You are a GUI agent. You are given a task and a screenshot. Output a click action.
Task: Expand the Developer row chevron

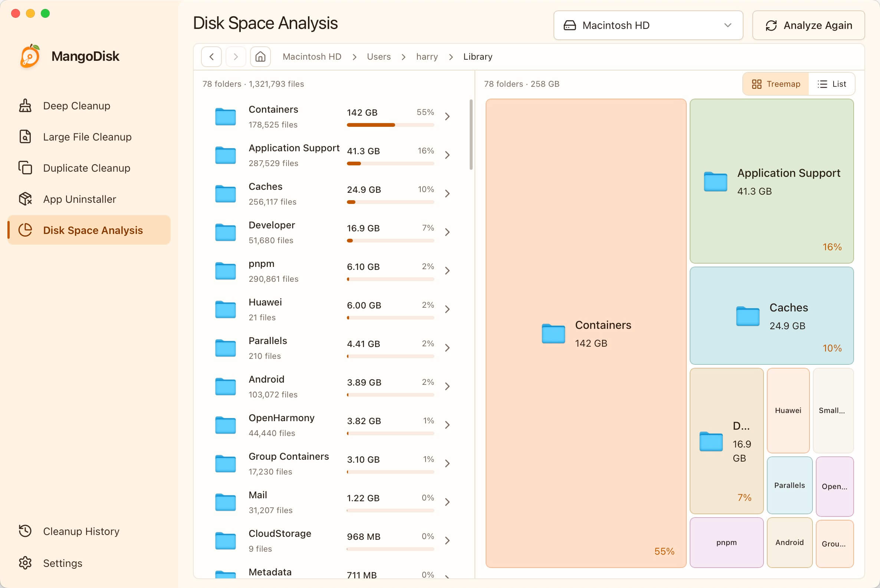click(447, 232)
